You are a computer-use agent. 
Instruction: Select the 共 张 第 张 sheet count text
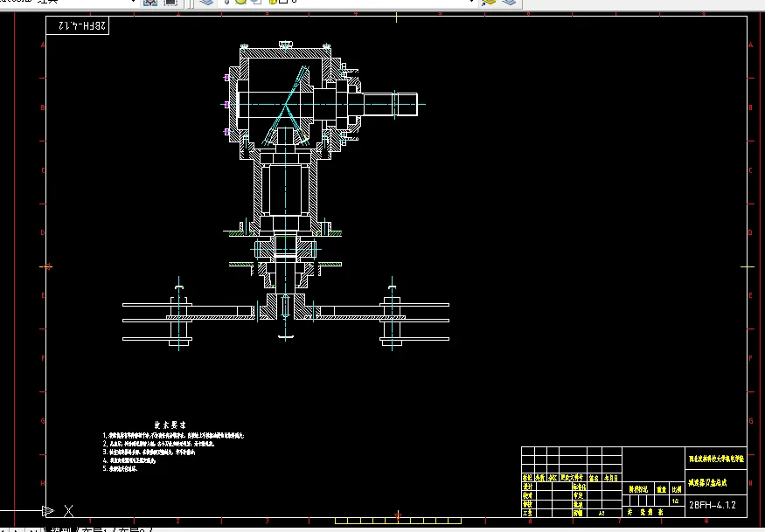pyautogui.click(x=645, y=513)
